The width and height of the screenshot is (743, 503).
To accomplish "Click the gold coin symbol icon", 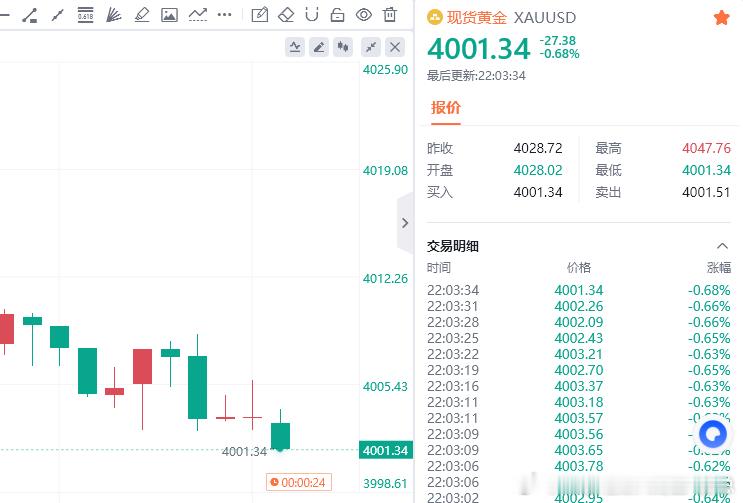I will (x=435, y=18).
